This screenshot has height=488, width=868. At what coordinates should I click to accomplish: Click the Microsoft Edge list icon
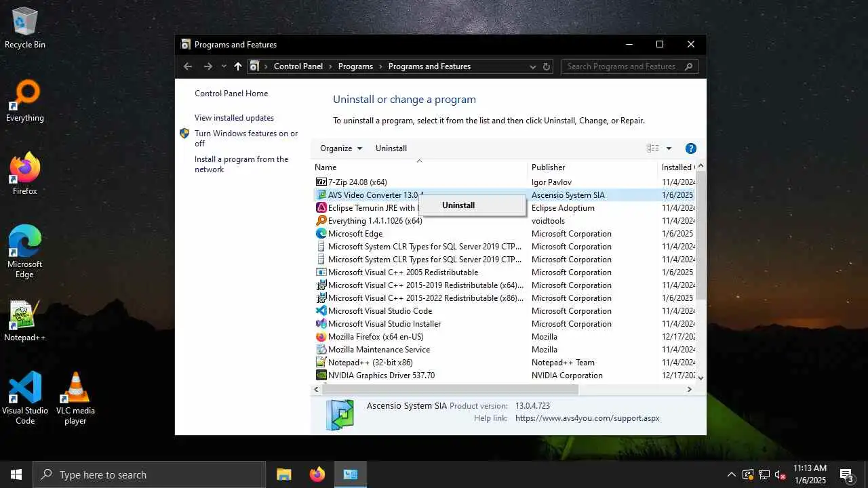321,233
